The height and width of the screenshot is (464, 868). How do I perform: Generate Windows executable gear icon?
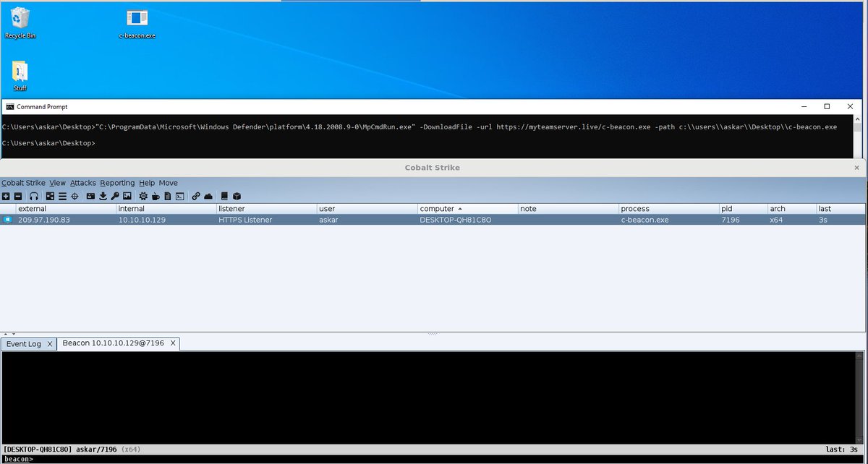point(143,196)
